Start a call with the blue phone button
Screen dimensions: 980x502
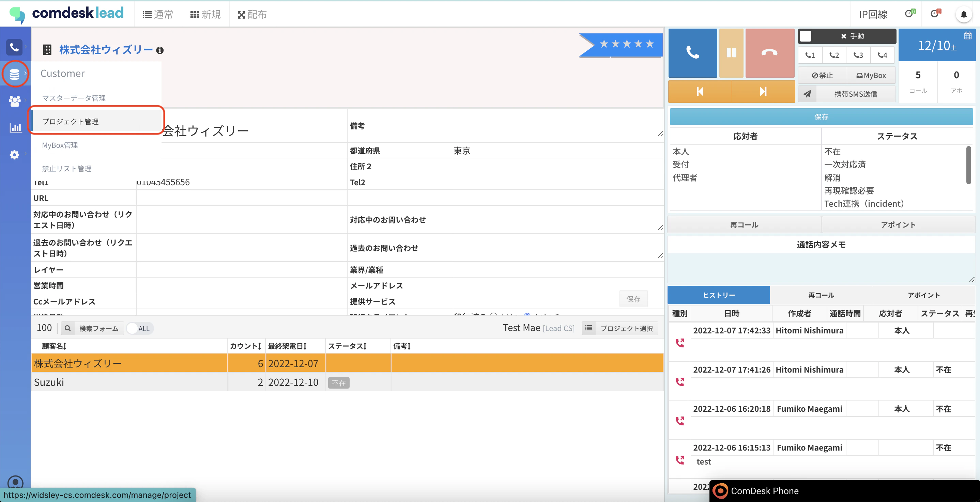click(692, 52)
